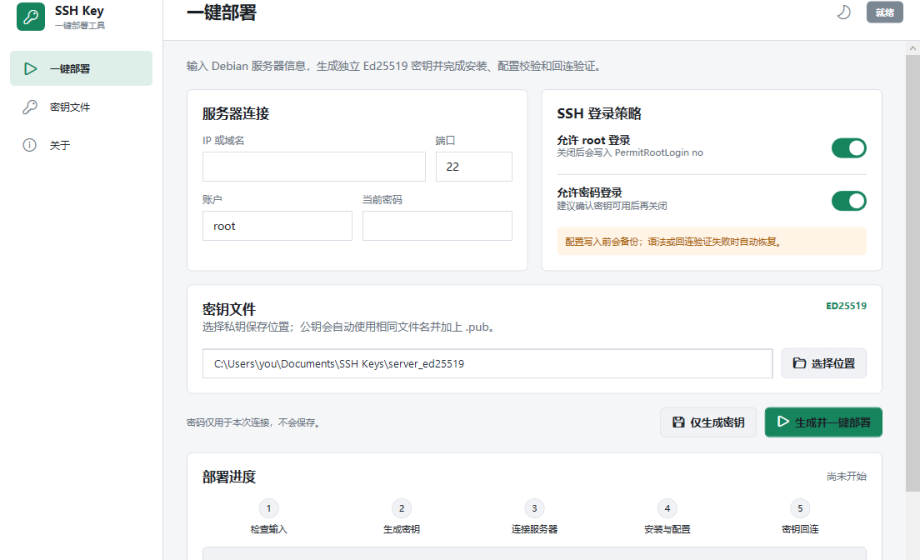The width and height of the screenshot is (920, 560).
Task: Click the scrollbar up arrow
Action: coord(913,48)
